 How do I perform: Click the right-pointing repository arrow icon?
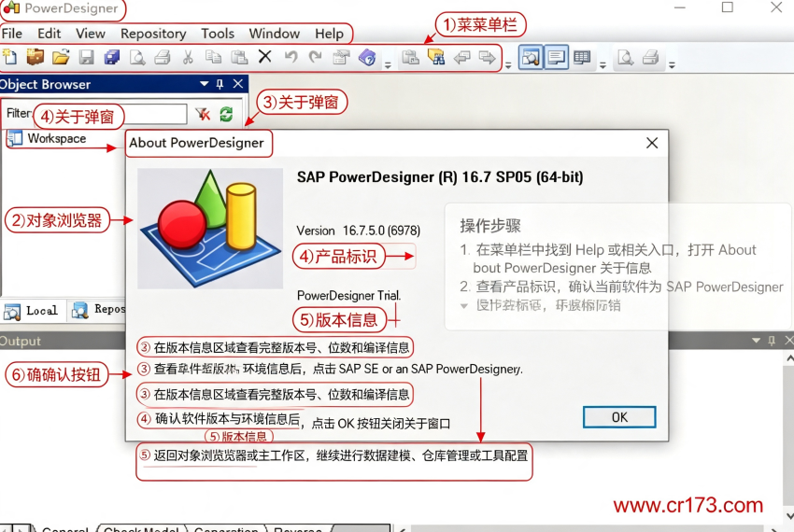[487, 57]
